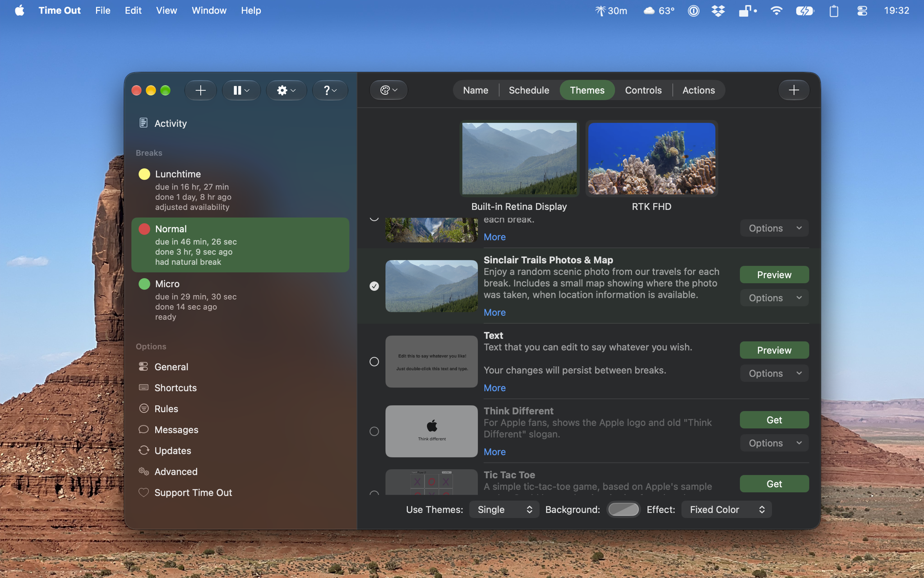Open the Activity log icon
The height and width of the screenshot is (578, 924).
(x=143, y=123)
